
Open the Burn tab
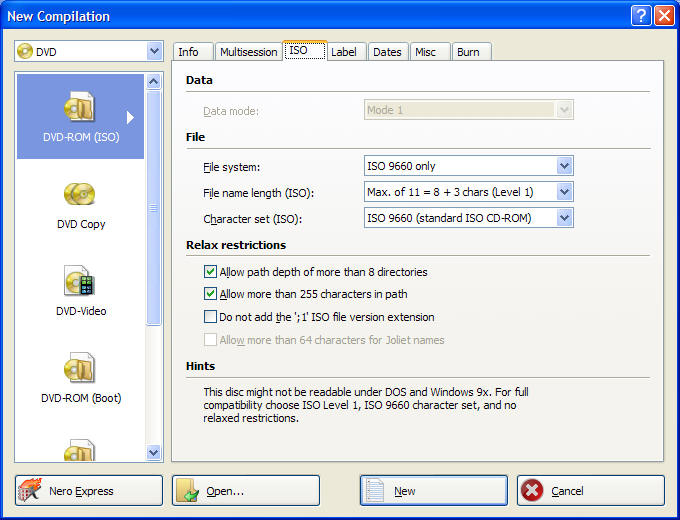click(x=471, y=52)
